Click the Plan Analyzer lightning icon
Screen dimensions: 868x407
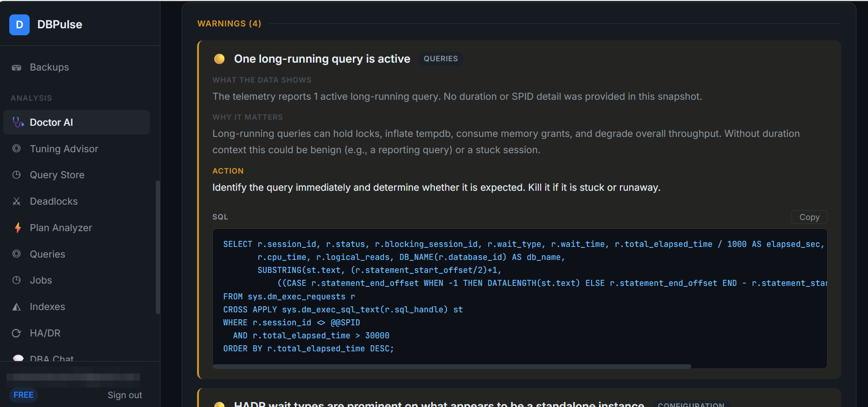pyautogui.click(x=18, y=227)
